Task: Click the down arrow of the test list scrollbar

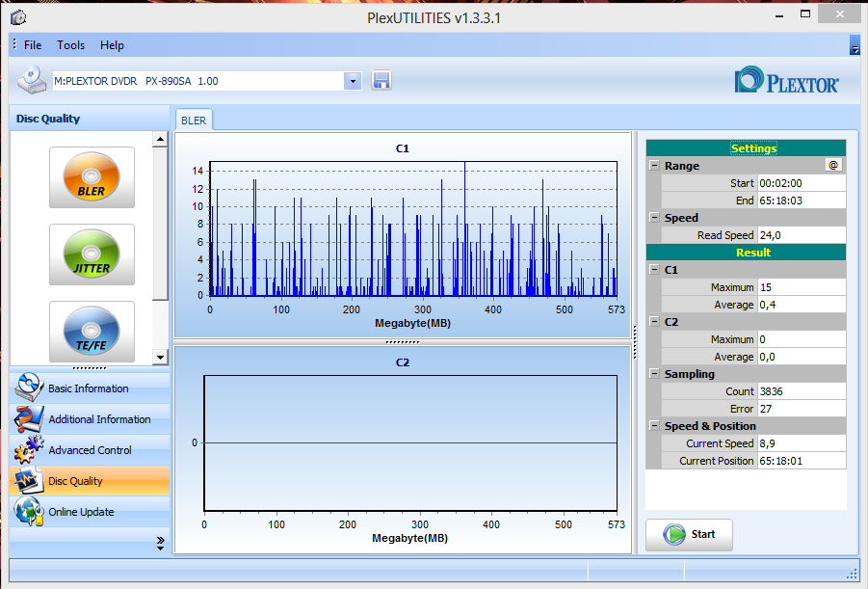Action: [161, 358]
